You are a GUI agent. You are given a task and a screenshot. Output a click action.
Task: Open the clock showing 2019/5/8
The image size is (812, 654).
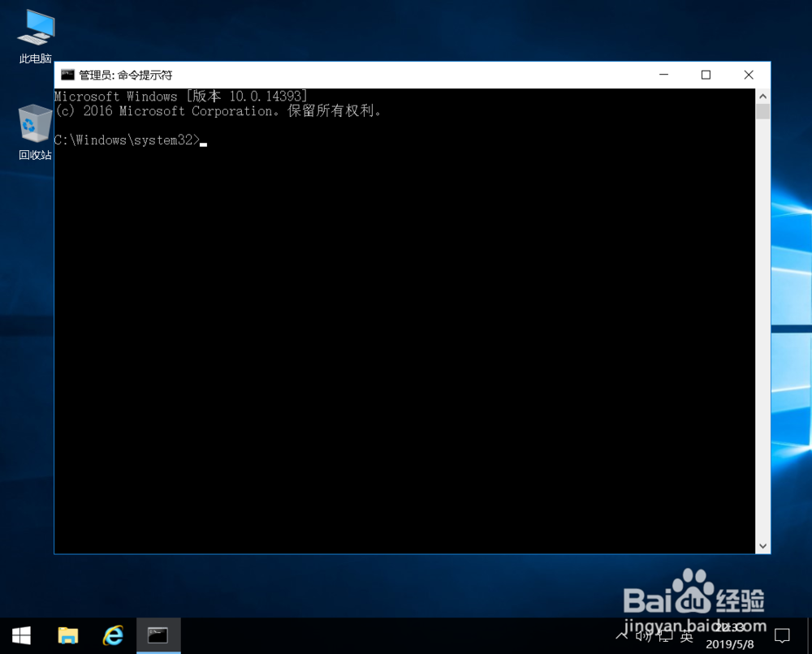click(730, 636)
